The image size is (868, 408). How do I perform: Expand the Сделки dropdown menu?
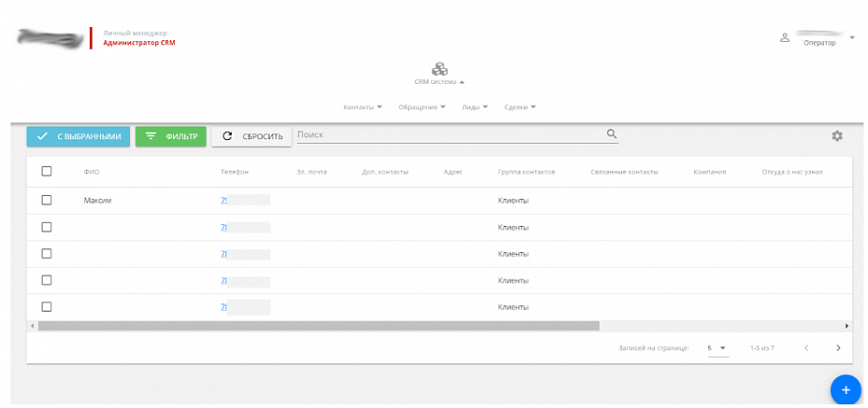(519, 106)
